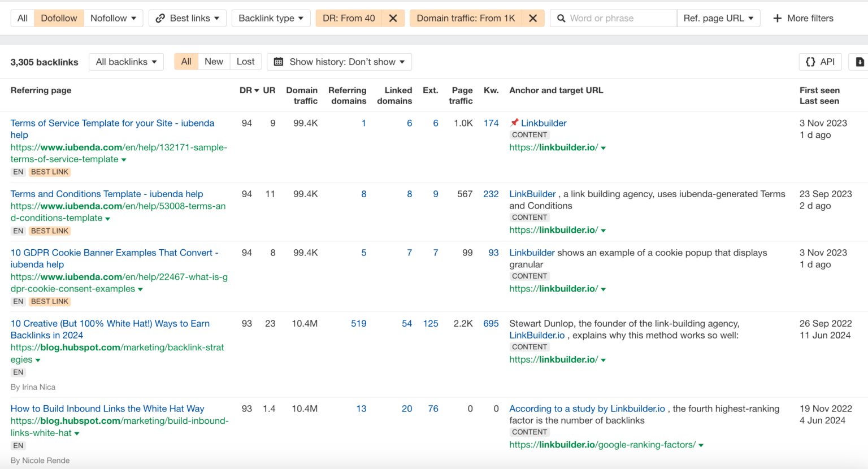Select the All link type filter
868x469 pixels.
tap(23, 18)
